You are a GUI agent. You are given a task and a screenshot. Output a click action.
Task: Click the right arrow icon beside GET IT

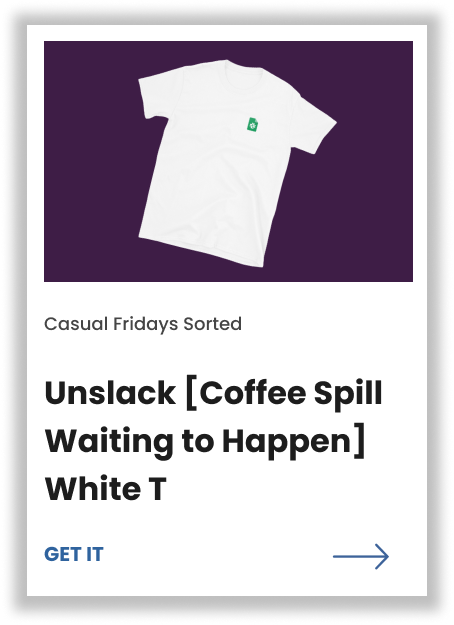[361, 556]
